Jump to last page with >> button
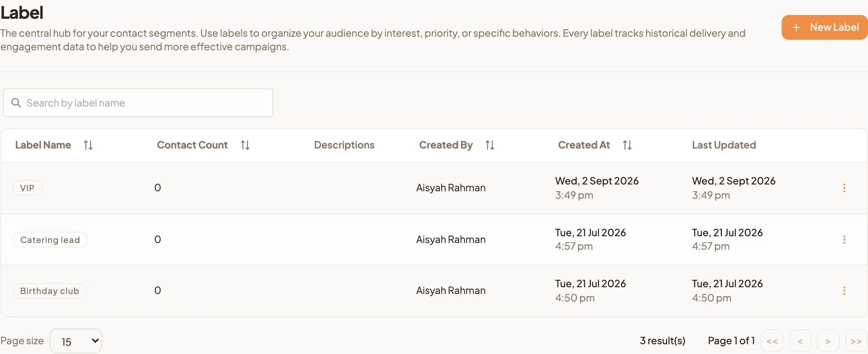 click(856, 341)
